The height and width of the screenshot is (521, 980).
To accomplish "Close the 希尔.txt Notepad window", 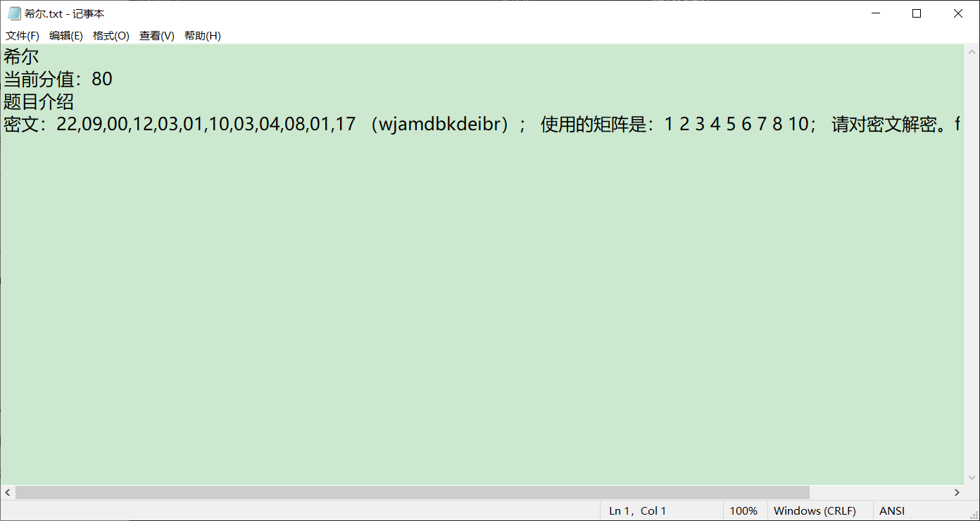I will pos(958,13).
